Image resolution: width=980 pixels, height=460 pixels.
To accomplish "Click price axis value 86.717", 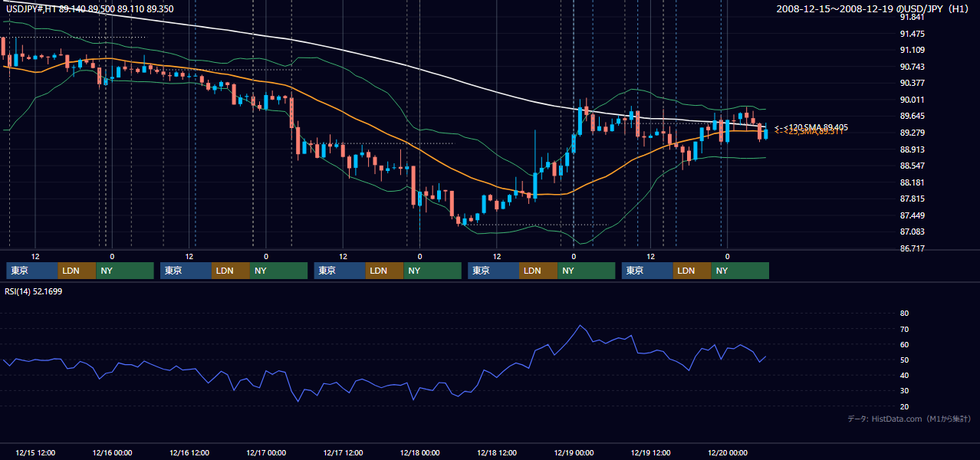I will click(912, 248).
